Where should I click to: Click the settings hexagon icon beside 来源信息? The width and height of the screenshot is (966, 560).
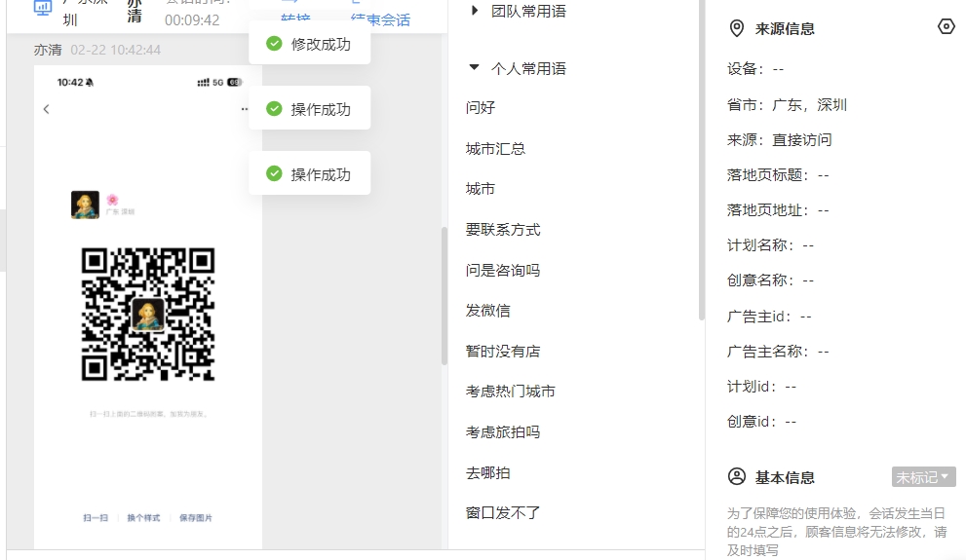tap(946, 26)
